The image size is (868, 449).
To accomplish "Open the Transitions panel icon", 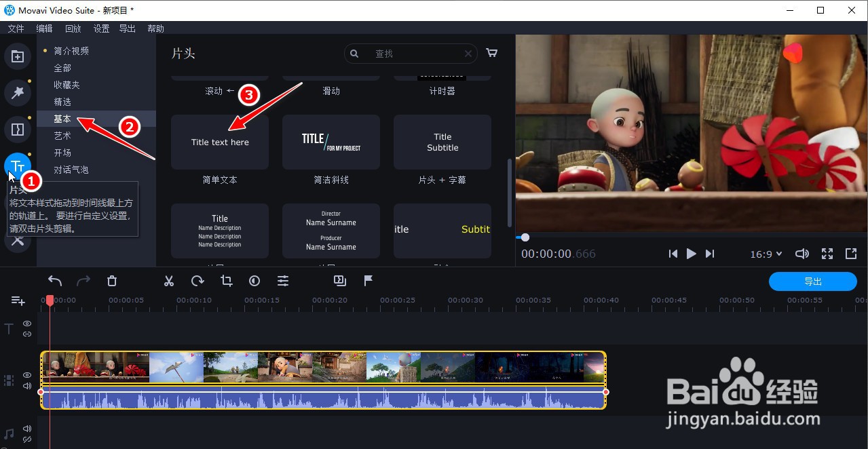I will [x=18, y=129].
